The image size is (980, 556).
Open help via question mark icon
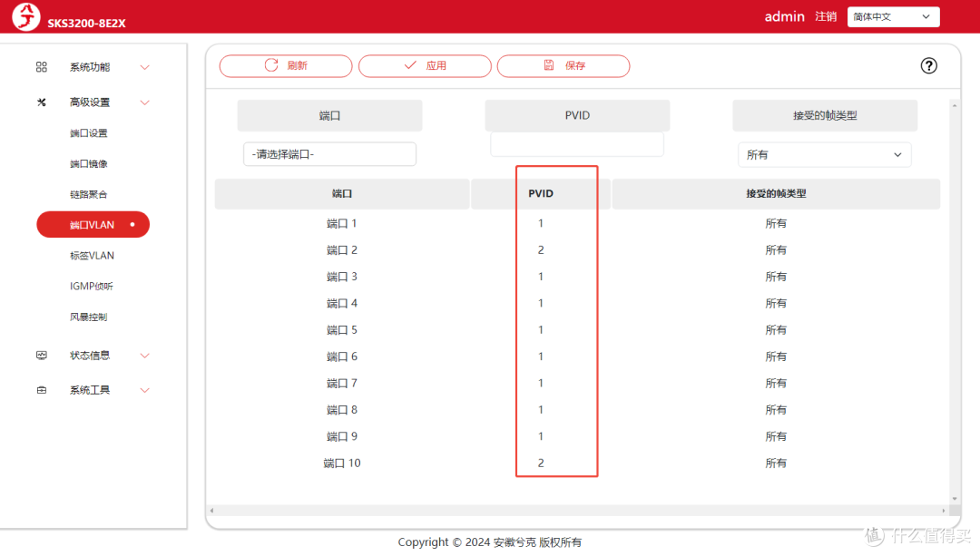929,65
